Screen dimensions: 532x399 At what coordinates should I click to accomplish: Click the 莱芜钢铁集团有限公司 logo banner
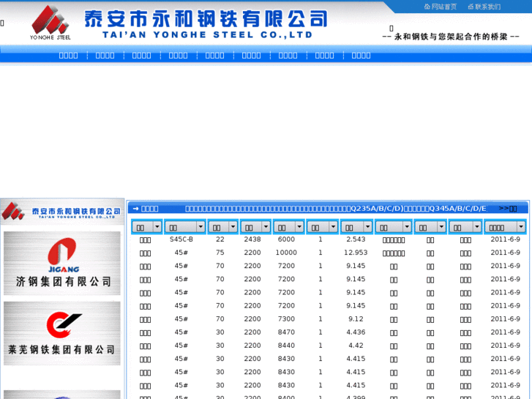pos(62,333)
